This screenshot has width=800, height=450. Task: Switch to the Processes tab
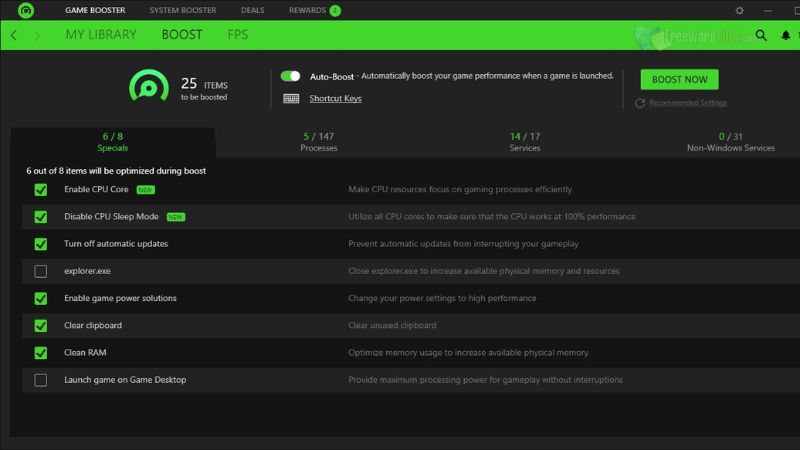click(319, 142)
